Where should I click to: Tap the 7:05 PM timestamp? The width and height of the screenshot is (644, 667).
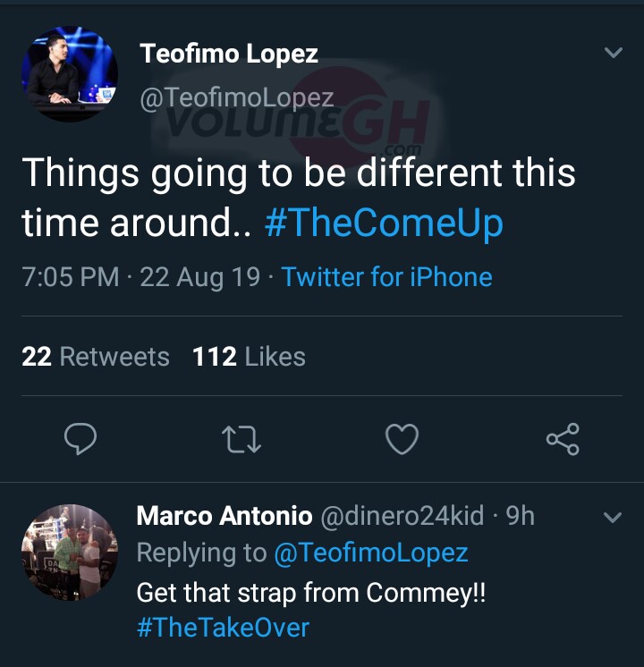click(70, 277)
